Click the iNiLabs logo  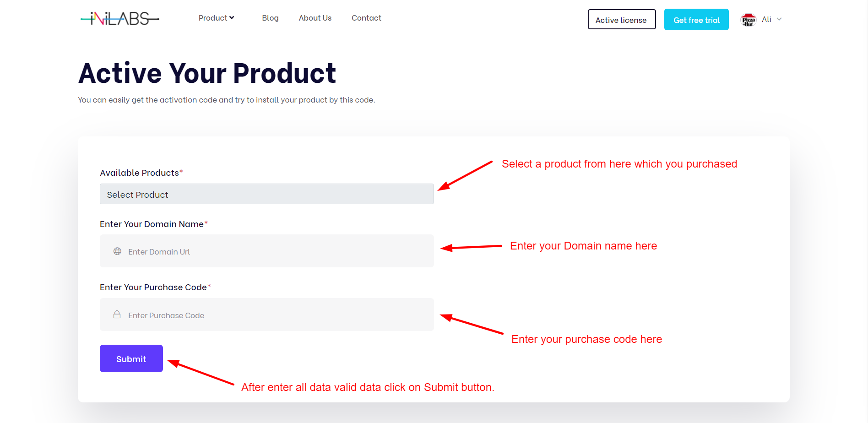[x=119, y=19]
